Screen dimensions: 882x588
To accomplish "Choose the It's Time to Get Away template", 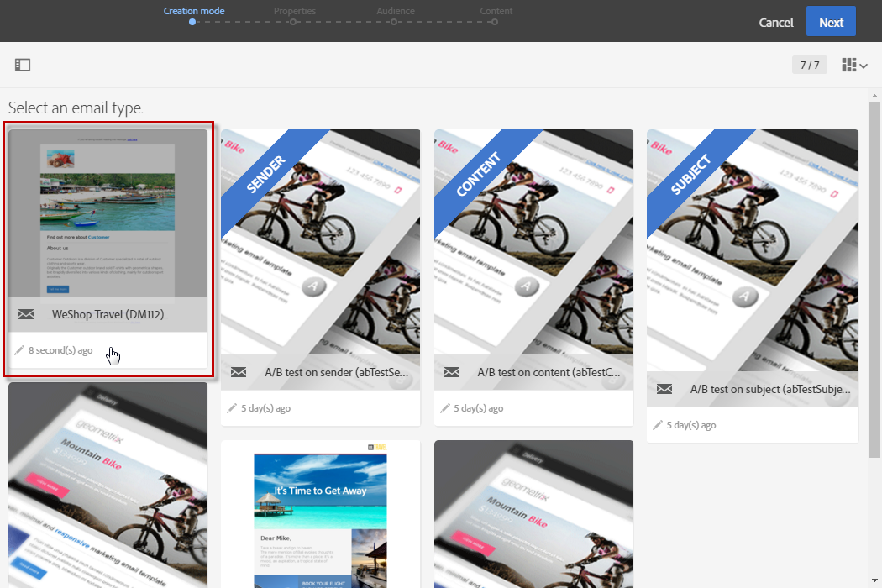I will (320, 514).
